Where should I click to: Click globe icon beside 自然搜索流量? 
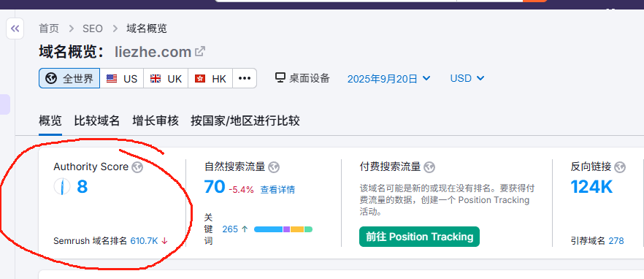(x=274, y=167)
